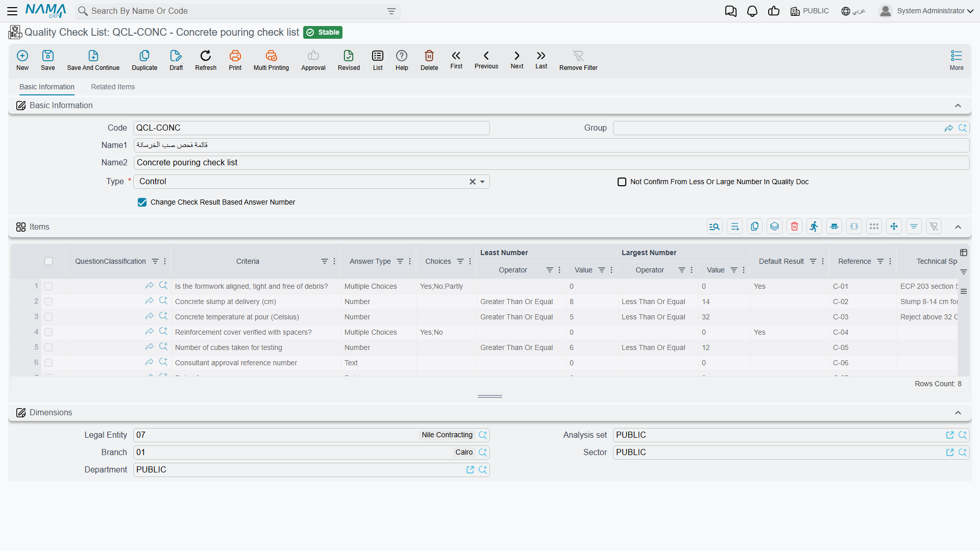Open the hamburger main menu
Screen dimensions: 980x551
click(12, 11)
